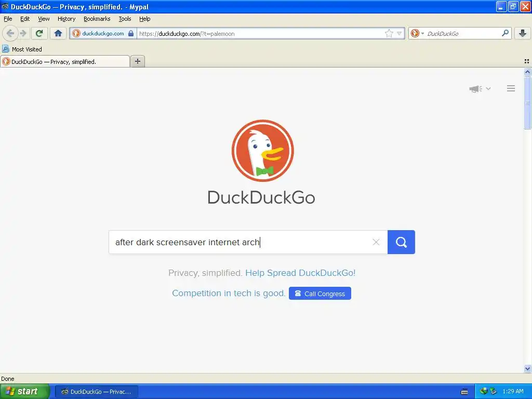Open the Help menu
The width and height of the screenshot is (532, 399).
(x=145, y=19)
